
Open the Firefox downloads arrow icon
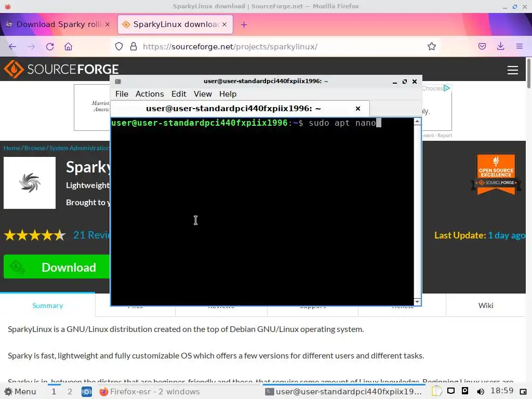[500, 46]
